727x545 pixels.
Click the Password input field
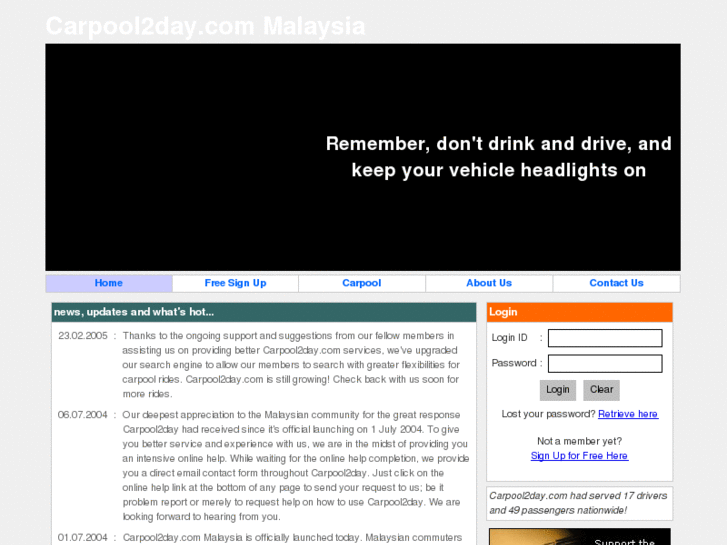point(605,363)
